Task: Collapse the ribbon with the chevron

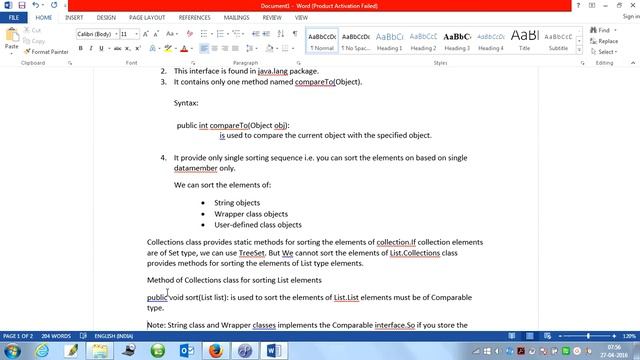Action: [633, 63]
